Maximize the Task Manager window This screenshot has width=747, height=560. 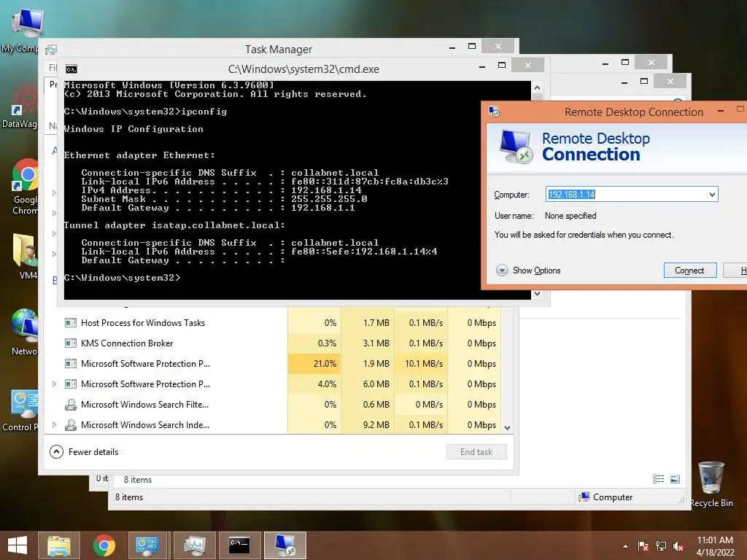(x=472, y=46)
